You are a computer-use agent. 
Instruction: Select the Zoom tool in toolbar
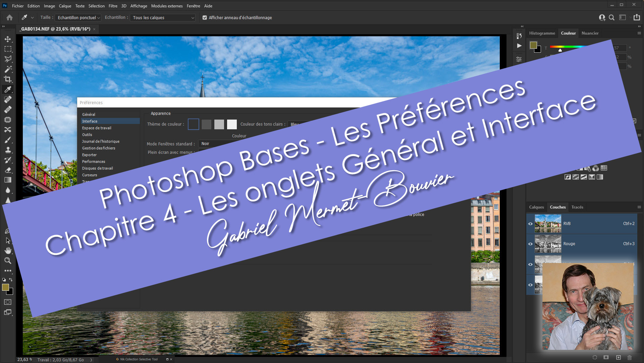8,261
